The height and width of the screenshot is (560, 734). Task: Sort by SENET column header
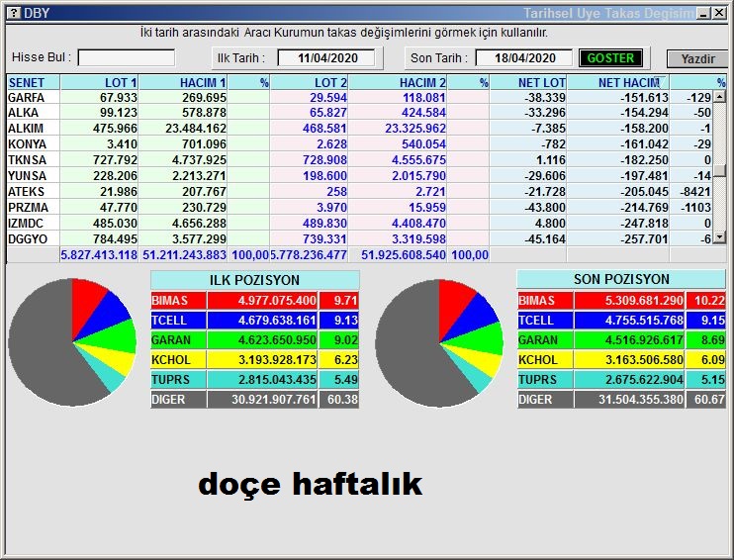(x=34, y=83)
